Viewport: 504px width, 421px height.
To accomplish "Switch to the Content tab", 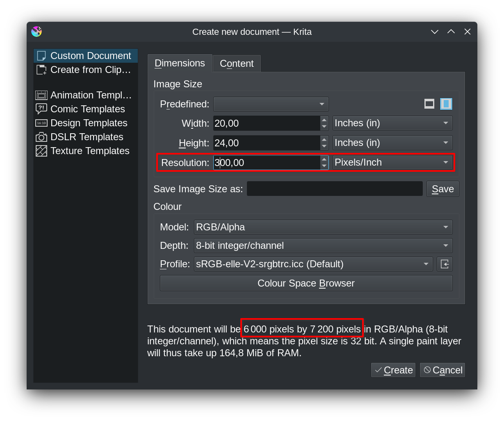I will pos(236,63).
